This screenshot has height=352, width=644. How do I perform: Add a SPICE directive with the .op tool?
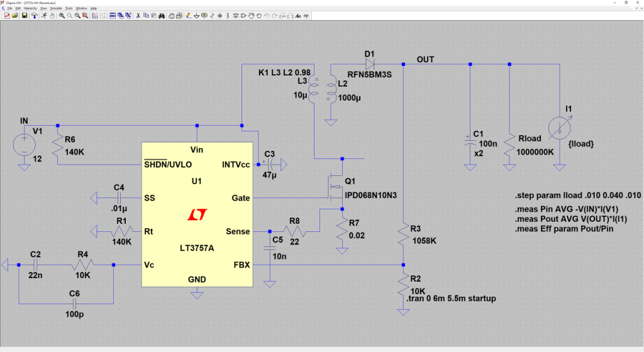click(306, 16)
